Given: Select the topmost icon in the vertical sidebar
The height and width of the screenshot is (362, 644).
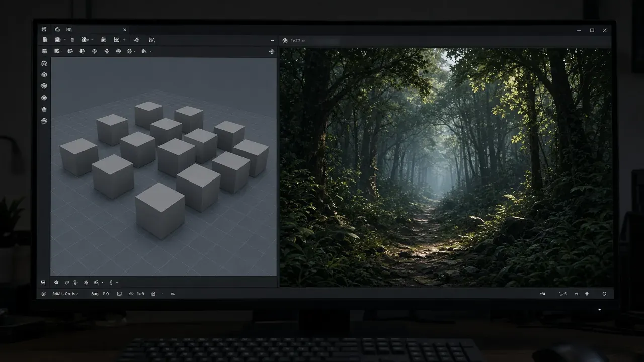Looking at the screenshot, I should click(x=44, y=63).
